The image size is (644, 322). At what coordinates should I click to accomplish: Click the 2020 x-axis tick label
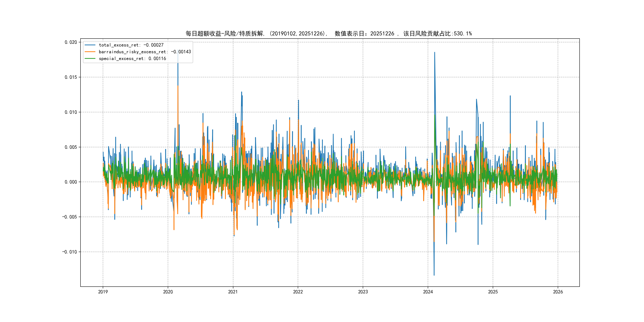pos(168,292)
